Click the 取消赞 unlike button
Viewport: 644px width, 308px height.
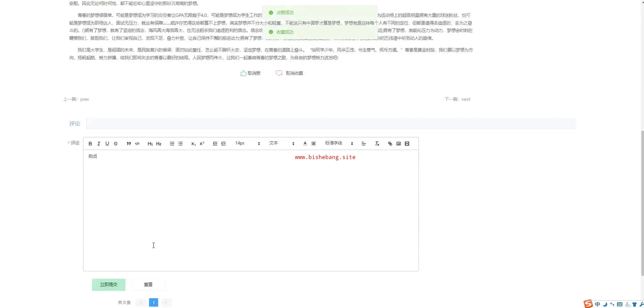250,73
